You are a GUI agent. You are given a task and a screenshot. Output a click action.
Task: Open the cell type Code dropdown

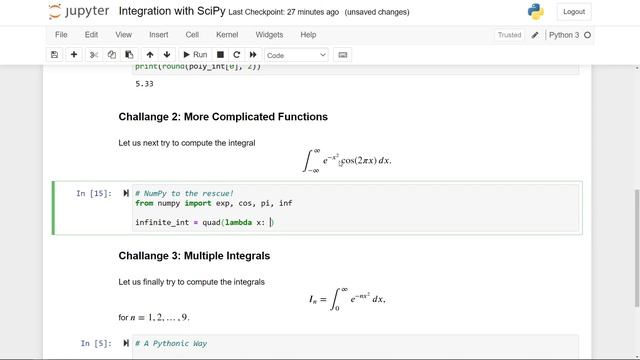296,55
